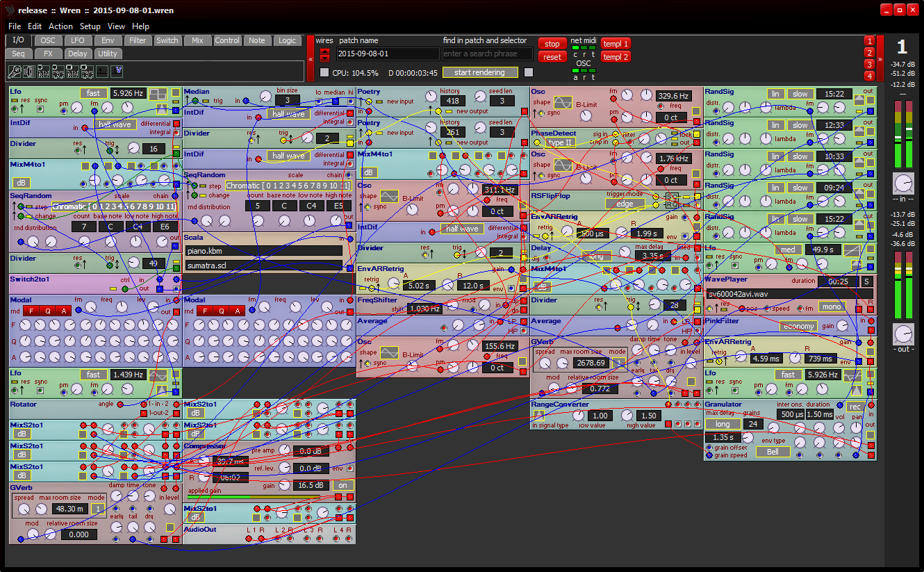Click the wires down arrow
Viewport: 924px width, 572px height.
[324, 58]
